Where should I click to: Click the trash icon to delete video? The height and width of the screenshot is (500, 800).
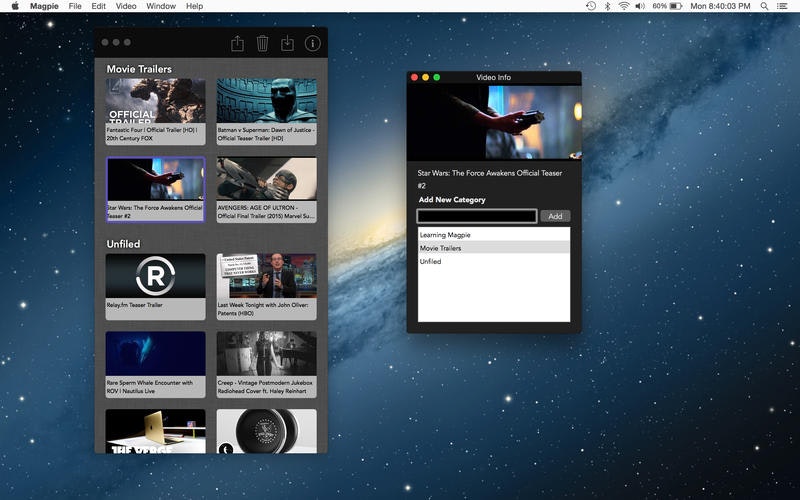262,43
